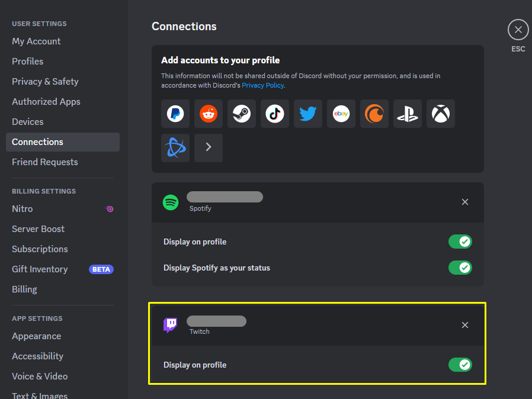The image size is (532, 399).
Task: Connect an Xbox account
Action: (x=441, y=114)
